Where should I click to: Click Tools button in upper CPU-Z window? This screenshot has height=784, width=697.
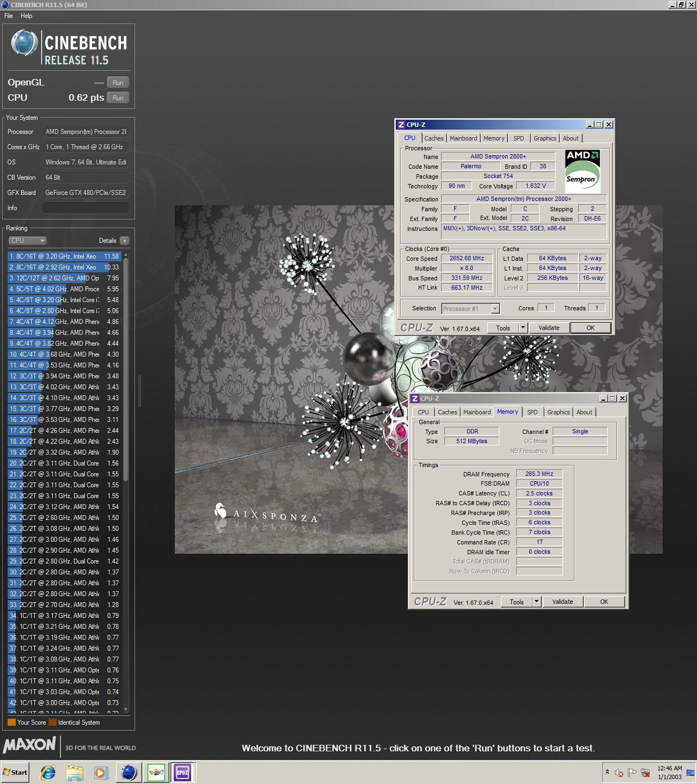(x=503, y=328)
